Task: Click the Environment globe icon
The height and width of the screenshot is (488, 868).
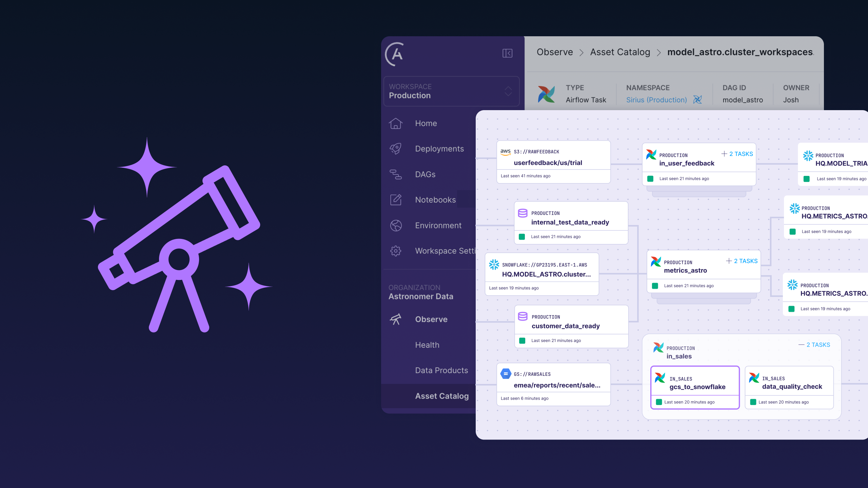Action: click(395, 225)
